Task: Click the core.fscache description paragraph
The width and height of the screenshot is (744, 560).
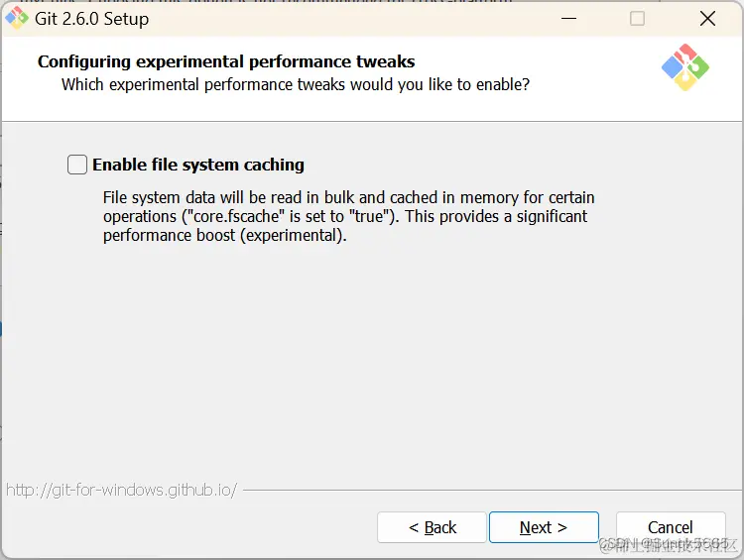Action: pyautogui.click(x=347, y=216)
